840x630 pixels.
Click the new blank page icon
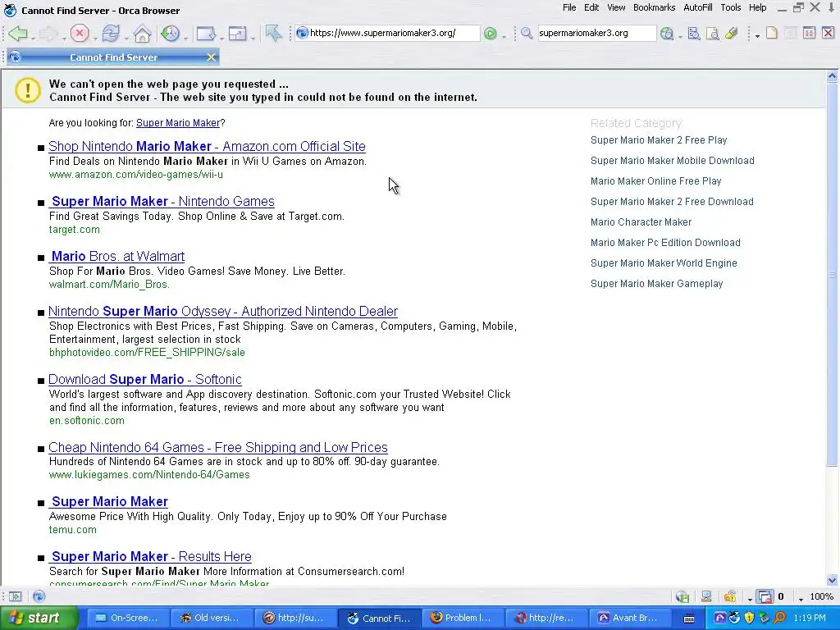pos(771,33)
